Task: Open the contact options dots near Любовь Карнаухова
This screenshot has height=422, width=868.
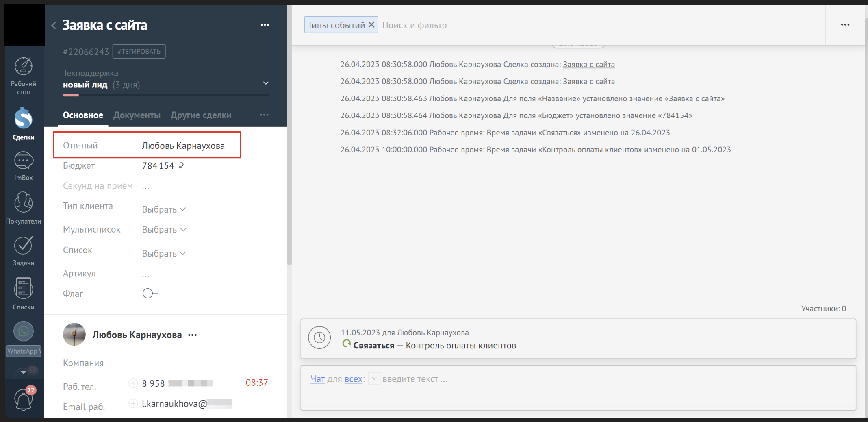Action: [x=193, y=335]
